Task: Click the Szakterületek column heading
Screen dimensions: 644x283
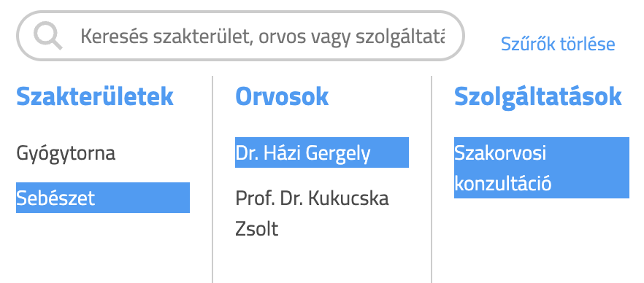Action: tap(94, 96)
